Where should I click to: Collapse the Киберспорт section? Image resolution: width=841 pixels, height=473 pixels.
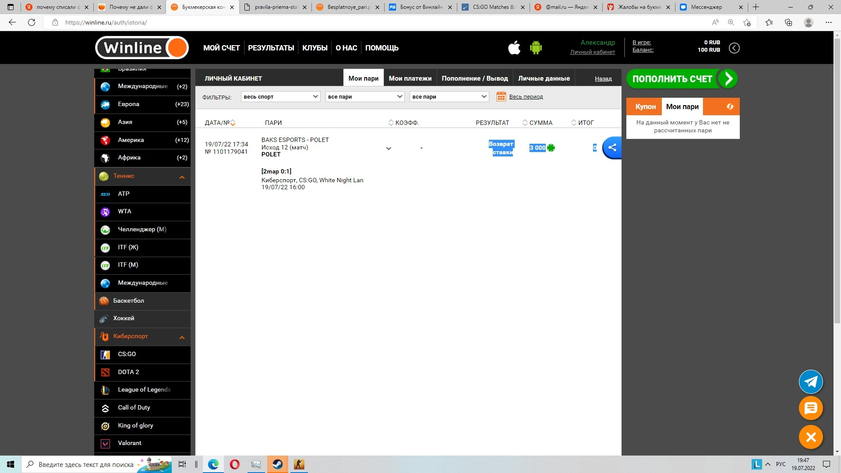[182, 337]
